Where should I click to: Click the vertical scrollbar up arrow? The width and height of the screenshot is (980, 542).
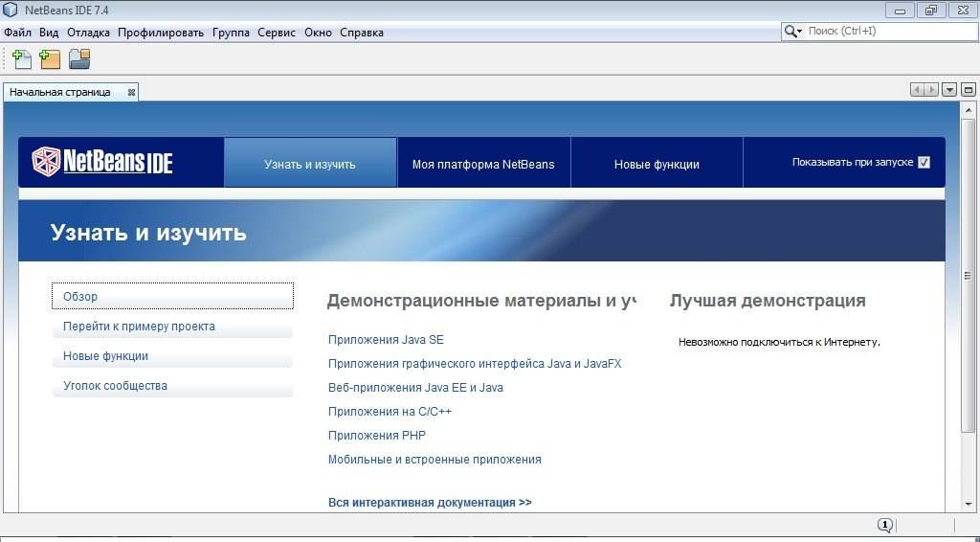[x=969, y=110]
